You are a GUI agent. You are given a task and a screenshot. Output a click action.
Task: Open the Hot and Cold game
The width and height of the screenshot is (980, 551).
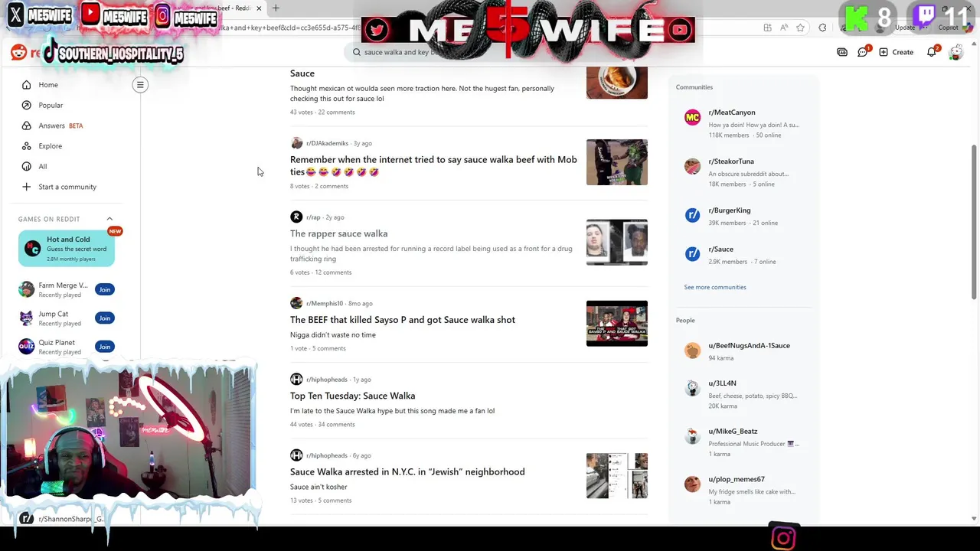pyautogui.click(x=67, y=249)
